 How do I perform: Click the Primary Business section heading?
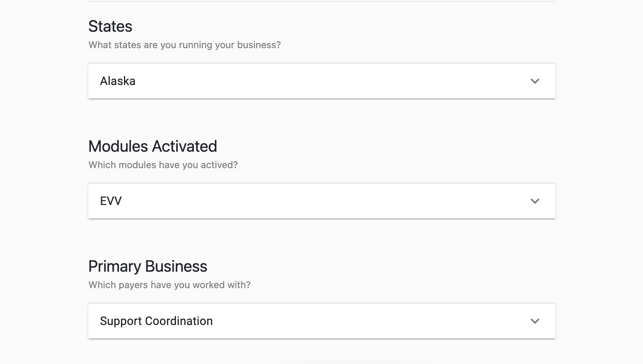coord(147,266)
